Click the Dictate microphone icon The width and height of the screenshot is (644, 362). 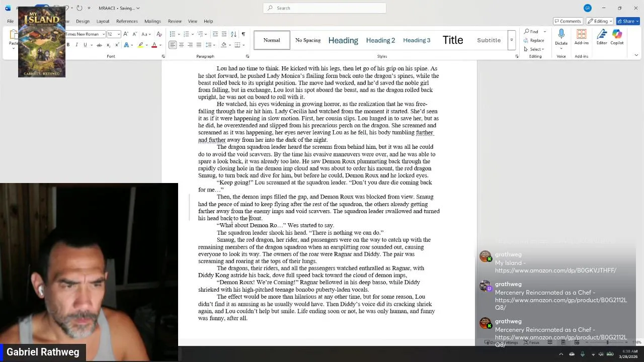click(x=561, y=34)
